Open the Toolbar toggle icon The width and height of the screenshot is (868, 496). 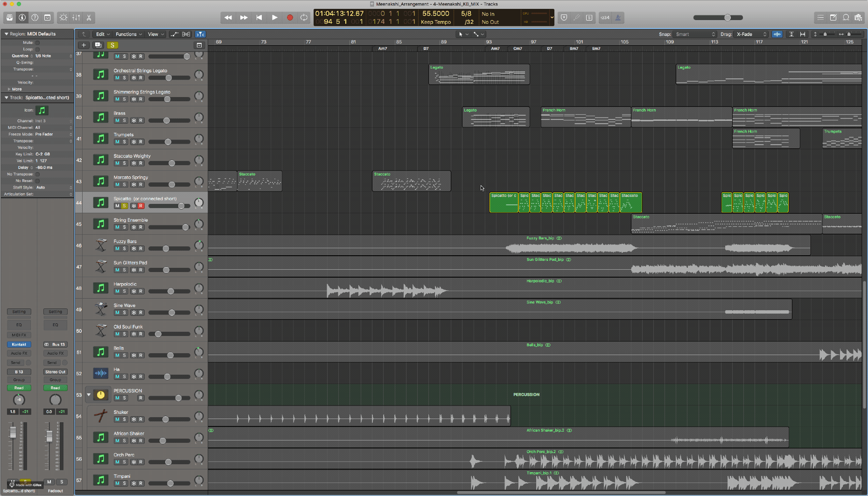click(47, 18)
